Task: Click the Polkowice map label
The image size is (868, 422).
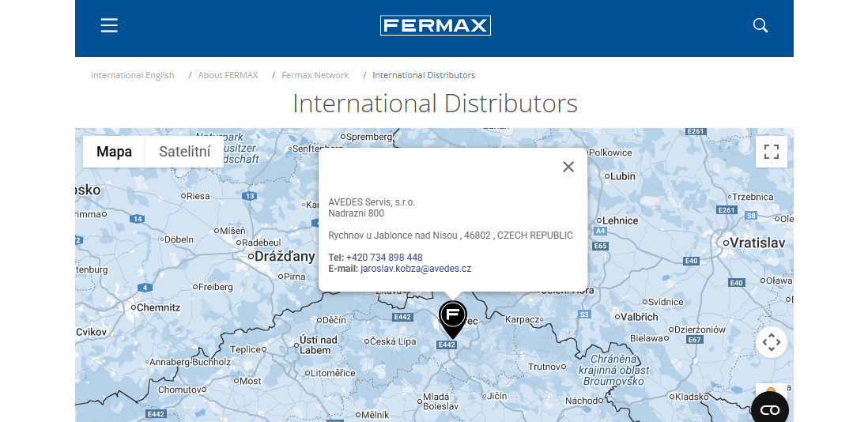Action: pyautogui.click(x=610, y=153)
